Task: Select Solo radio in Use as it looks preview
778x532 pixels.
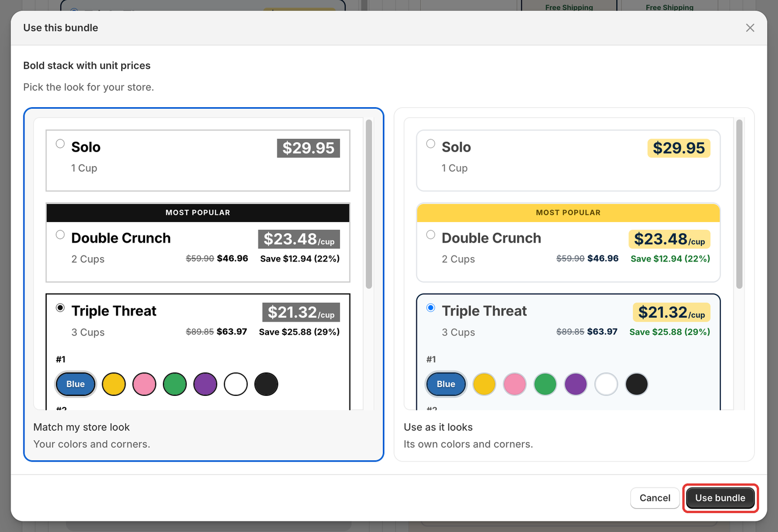Action: 431,144
